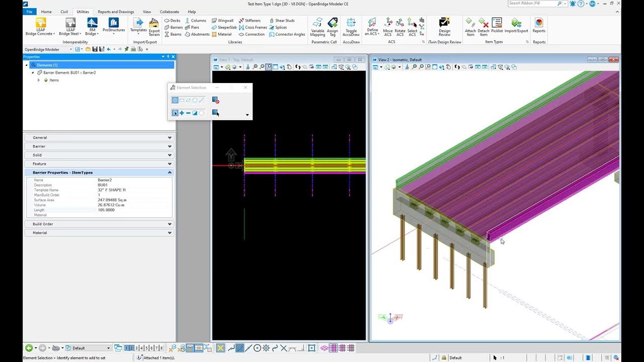Open LEAP Bridge Concrete tool
The width and height of the screenshot is (644, 362).
tap(41, 27)
